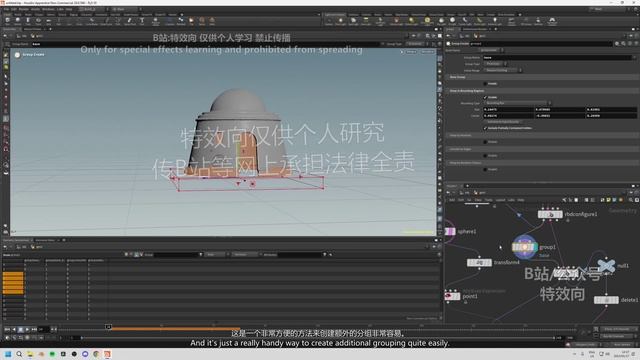The width and height of the screenshot is (640, 360).
Task: Select the point1 node
Action: [452, 296]
